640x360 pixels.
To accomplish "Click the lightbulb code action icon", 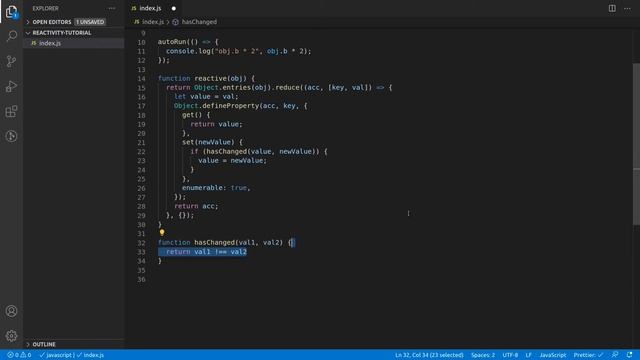I will coord(162,233).
